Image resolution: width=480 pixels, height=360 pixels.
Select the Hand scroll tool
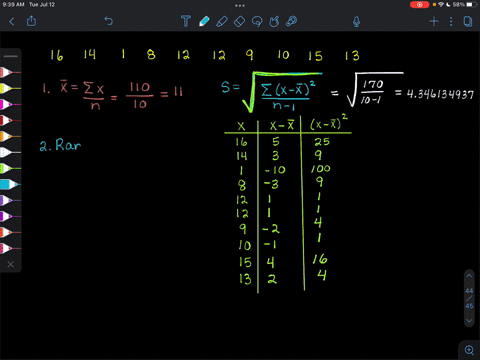point(274,22)
